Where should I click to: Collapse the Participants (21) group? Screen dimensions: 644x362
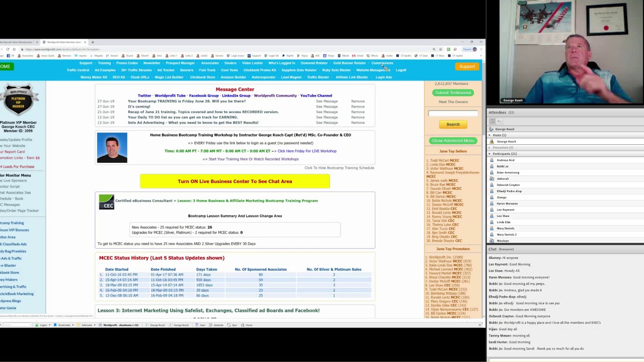point(490,153)
